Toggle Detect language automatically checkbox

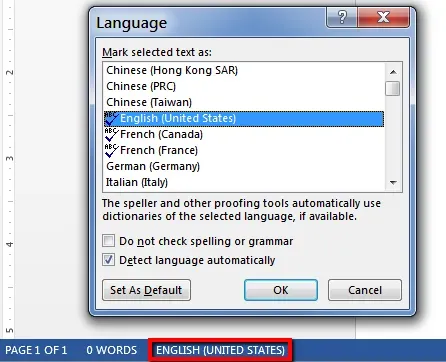tap(109, 260)
